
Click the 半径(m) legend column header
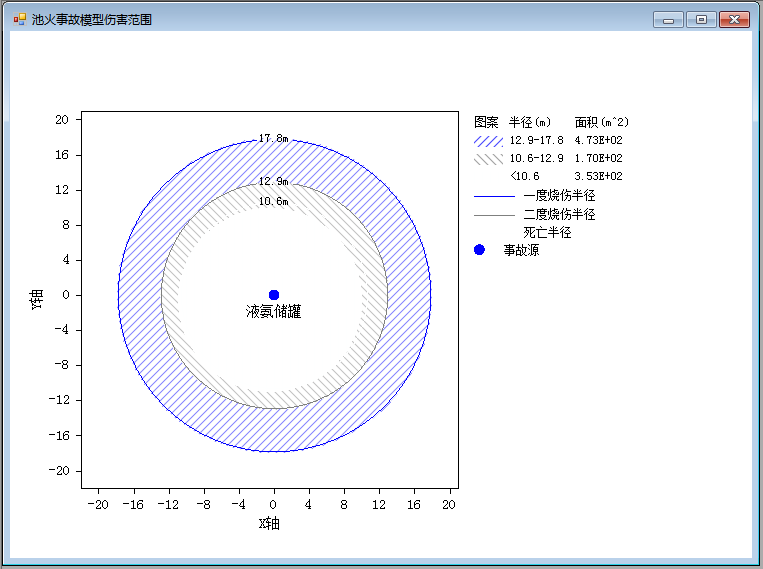coord(530,122)
